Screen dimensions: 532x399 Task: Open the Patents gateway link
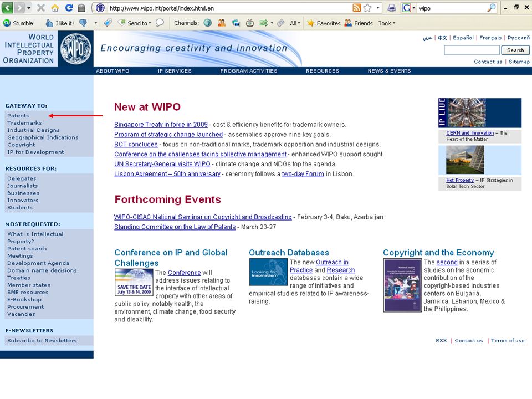point(18,116)
